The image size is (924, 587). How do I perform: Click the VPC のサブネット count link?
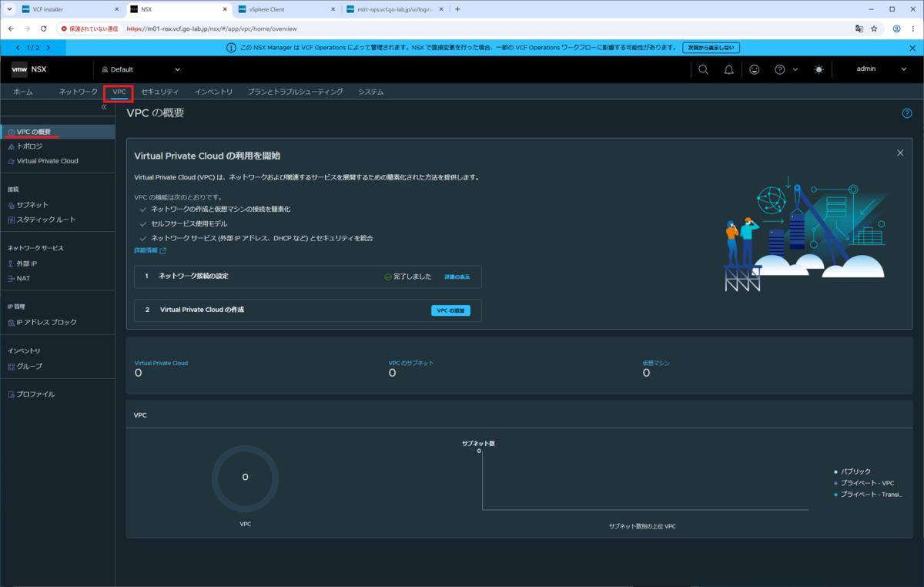pos(411,363)
